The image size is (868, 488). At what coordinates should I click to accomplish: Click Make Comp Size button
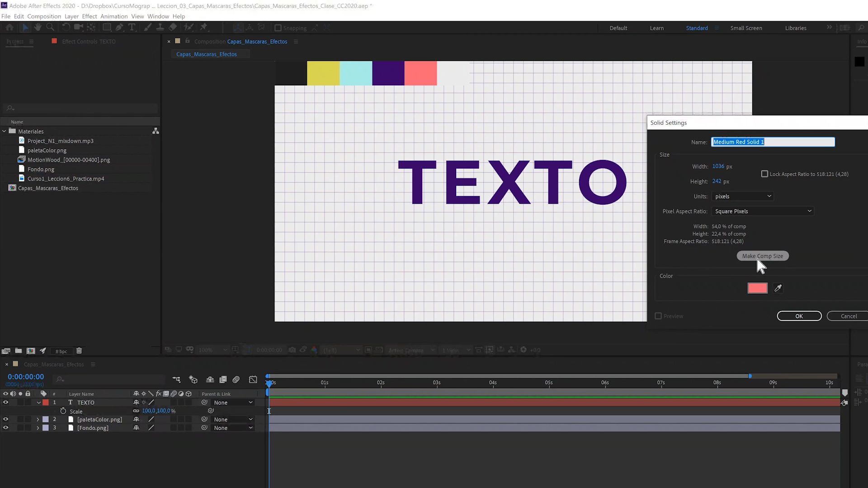763,256
